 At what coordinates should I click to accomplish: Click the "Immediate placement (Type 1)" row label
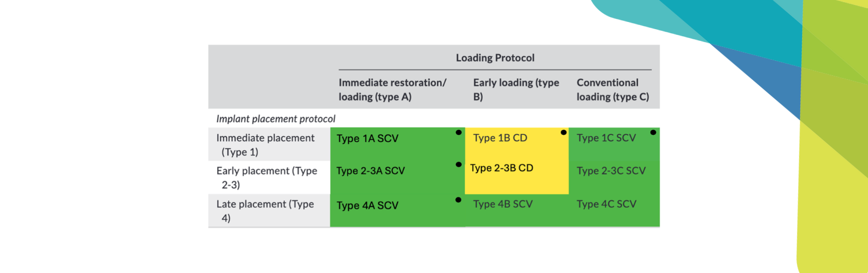[x=265, y=145]
